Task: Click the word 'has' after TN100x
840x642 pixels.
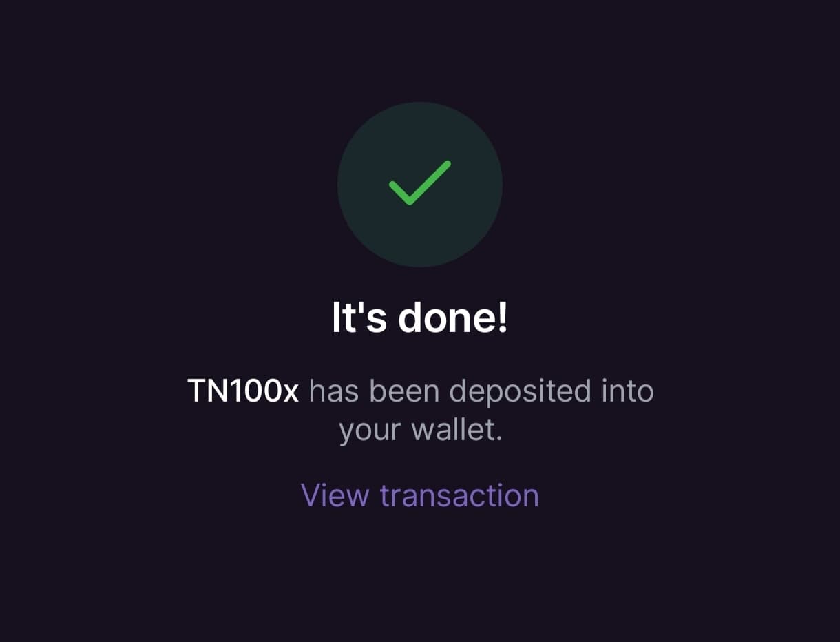Action: point(335,391)
